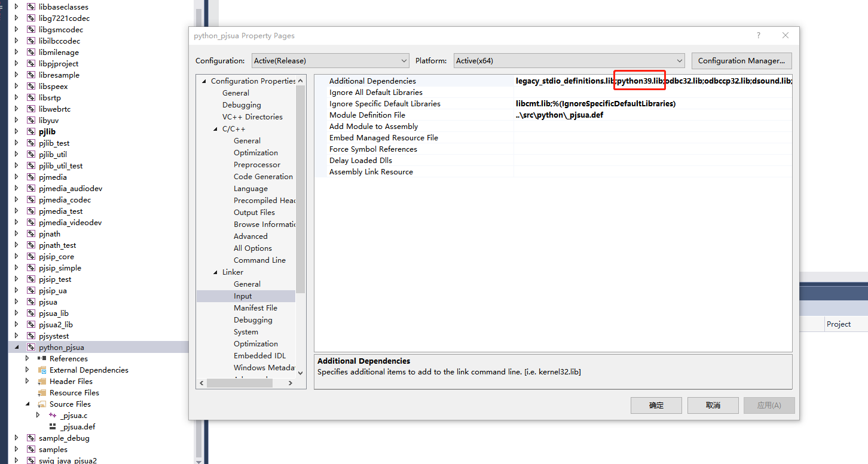
Task: Open the Configuration dropdown
Action: [x=331, y=60]
